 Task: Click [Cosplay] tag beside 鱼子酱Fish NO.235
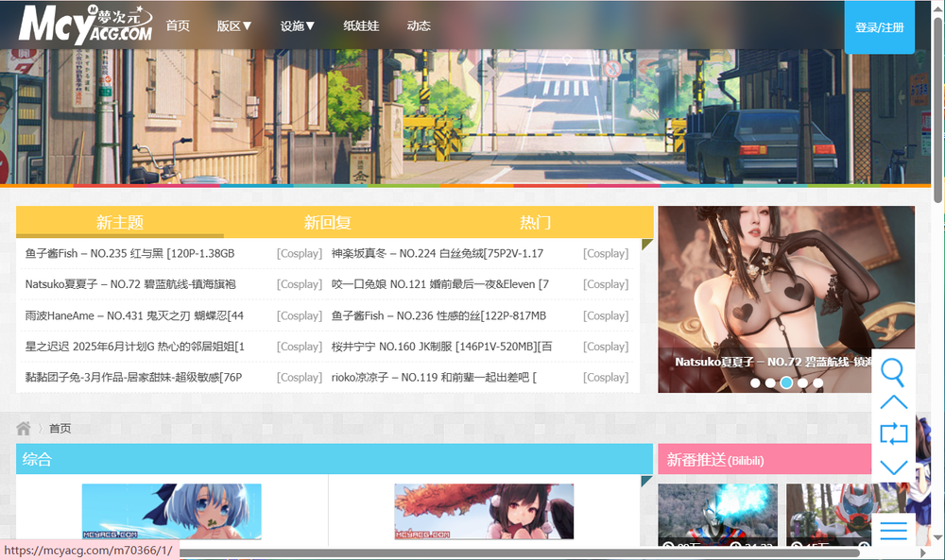(300, 253)
